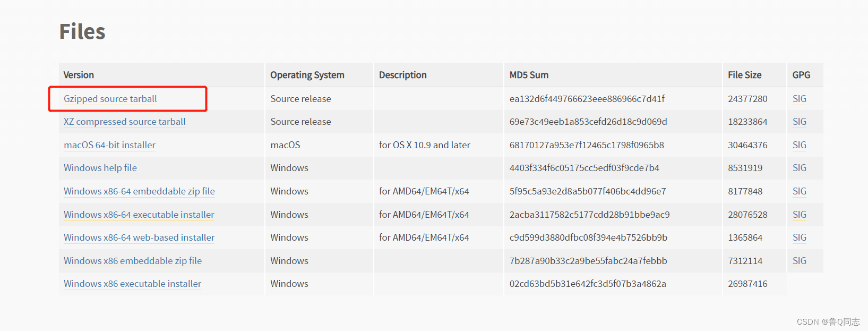Click SIG for x86-64 web-based installer
This screenshot has width=868, height=331.
point(799,237)
